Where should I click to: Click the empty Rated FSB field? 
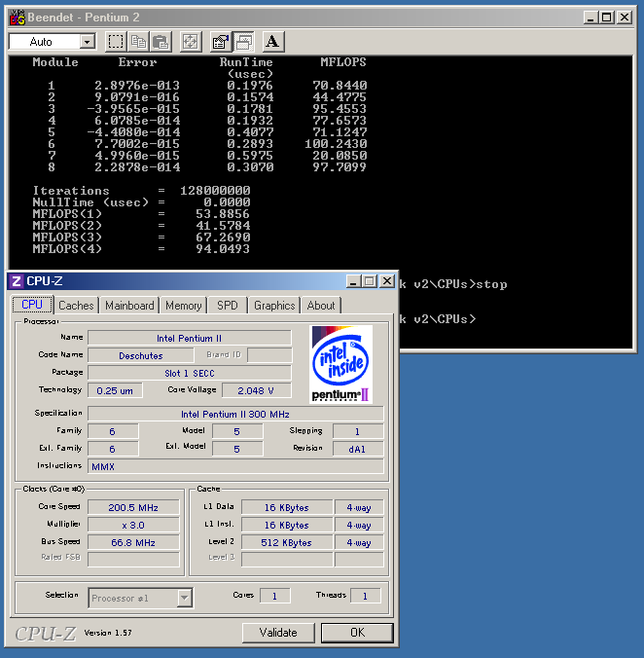click(x=133, y=560)
